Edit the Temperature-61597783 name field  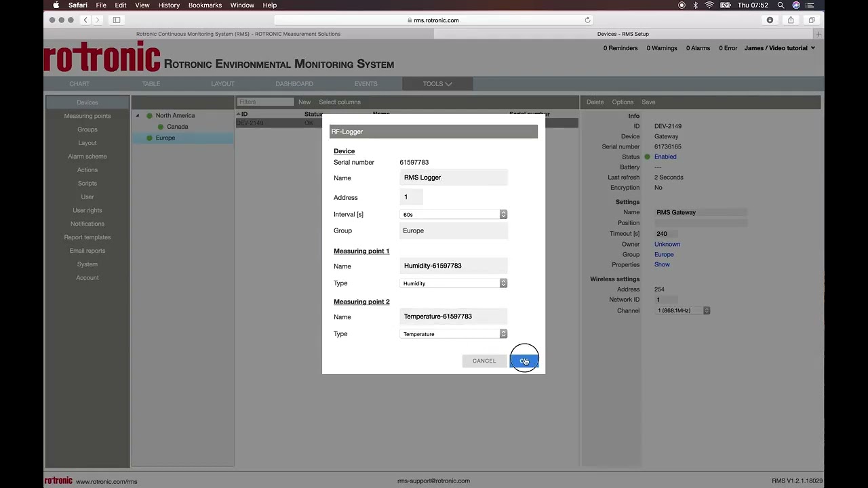click(x=454, y=317)
